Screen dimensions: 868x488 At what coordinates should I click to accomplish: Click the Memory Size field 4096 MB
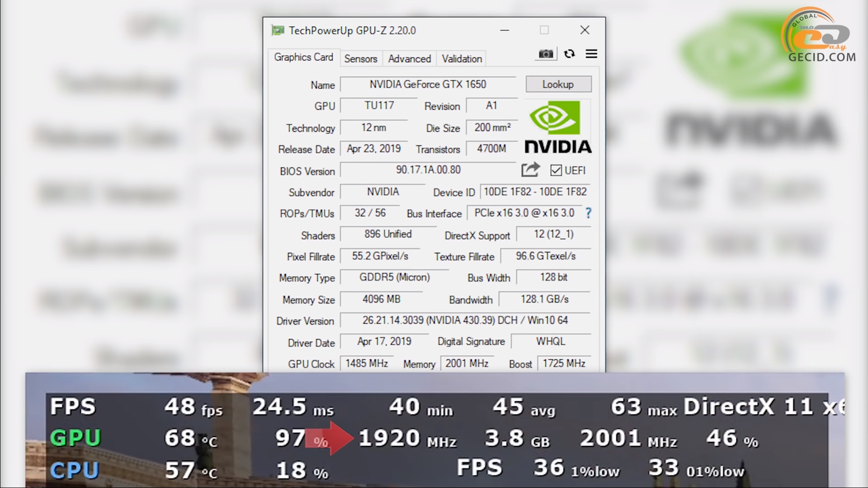coord(382,300)
